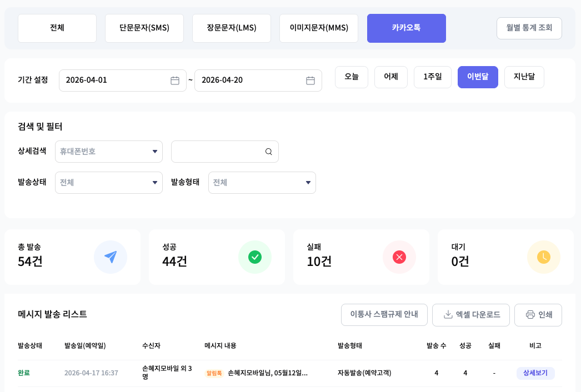The image size is (581, 392).
Task: Download the list with 엑셀 다운로드
Action: tap(472, 315)
